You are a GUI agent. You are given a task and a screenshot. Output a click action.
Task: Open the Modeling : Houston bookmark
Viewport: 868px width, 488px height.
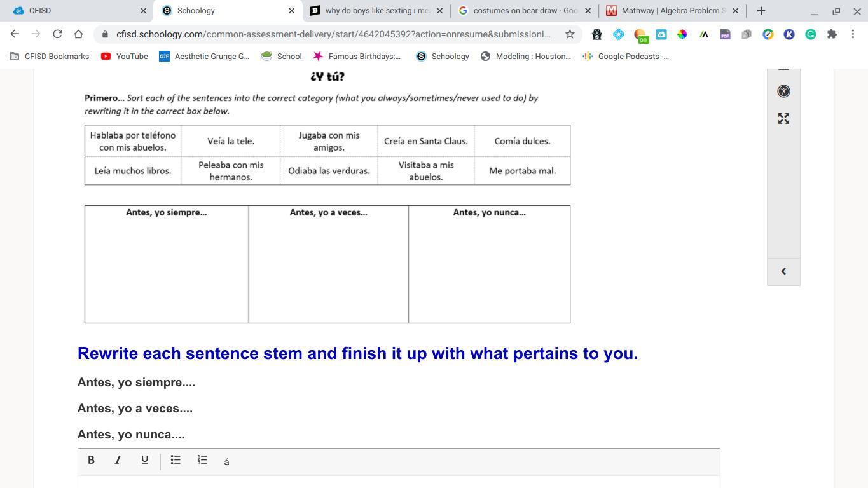[526, 57]
